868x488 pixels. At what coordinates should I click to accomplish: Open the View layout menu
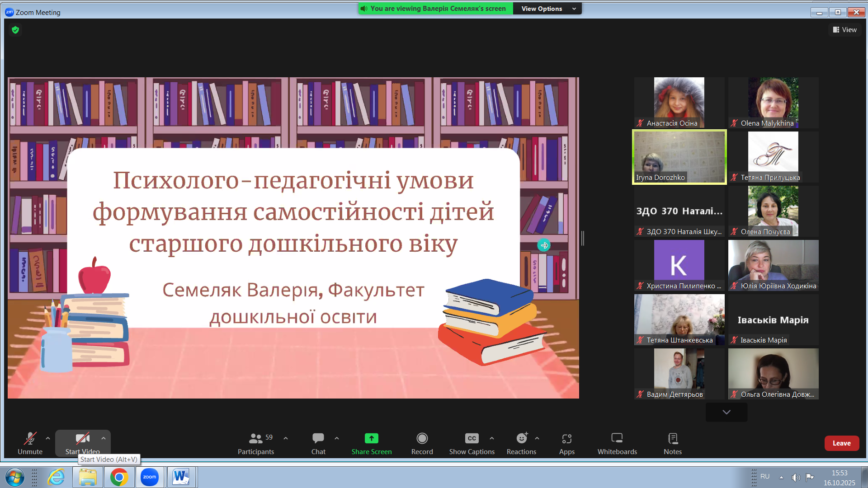click(x=845, y=30)
